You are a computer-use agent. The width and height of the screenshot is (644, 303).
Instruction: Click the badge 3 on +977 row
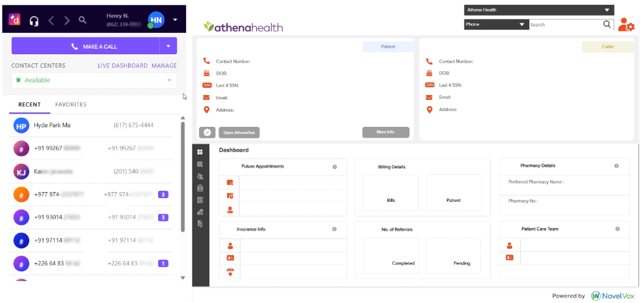[163, 194]
